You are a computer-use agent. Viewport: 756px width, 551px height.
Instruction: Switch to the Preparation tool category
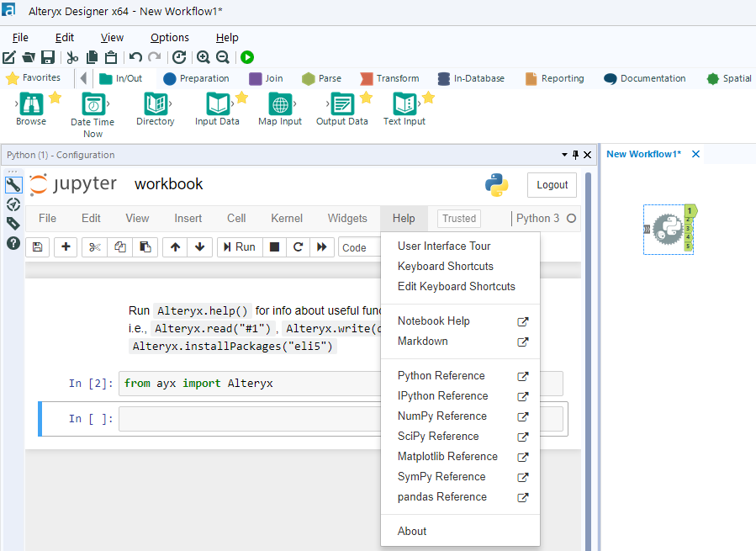tap(196, 78)
